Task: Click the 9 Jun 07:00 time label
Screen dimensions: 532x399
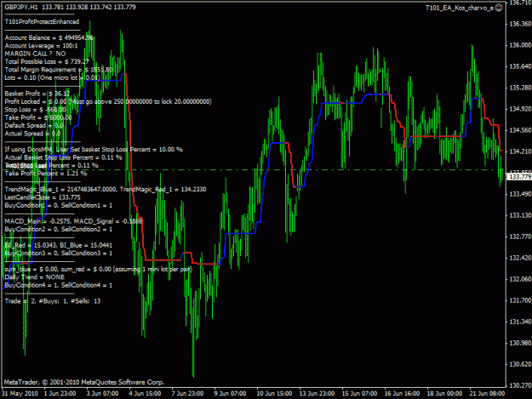Action: (x=231, y=394)
